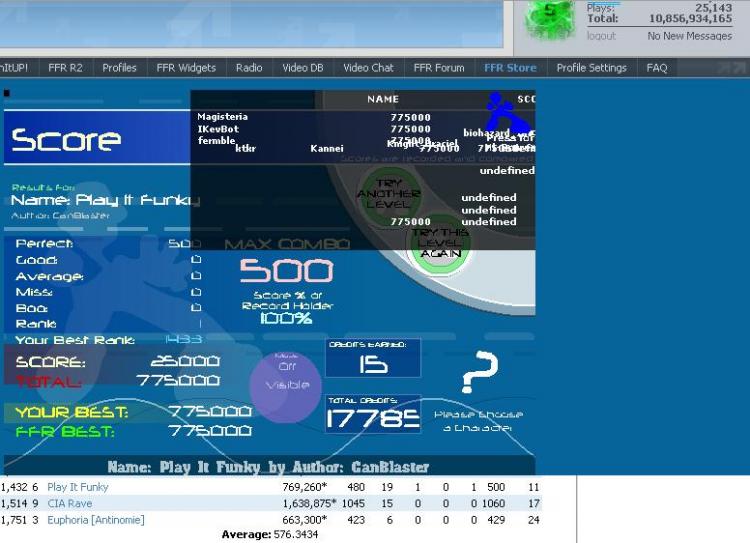Click the white question mark character icon
Viewport: 750px width, 543px height.
pos(480,372)
